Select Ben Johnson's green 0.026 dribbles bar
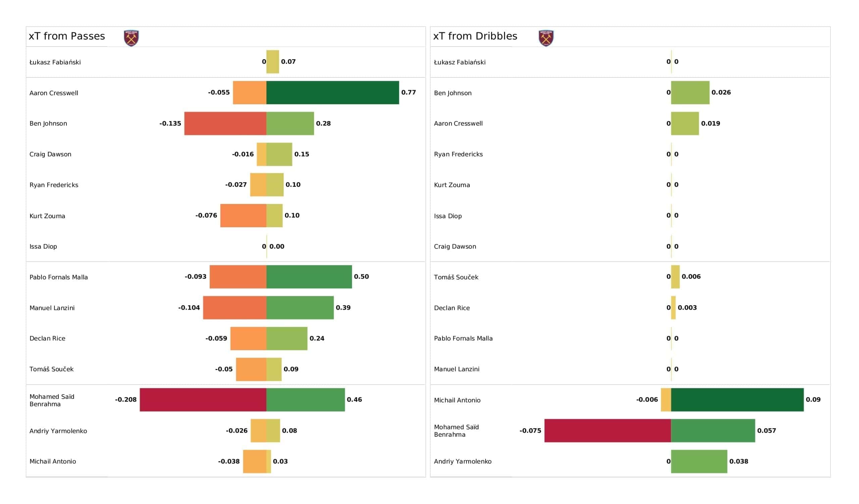 tap(690, 92)
